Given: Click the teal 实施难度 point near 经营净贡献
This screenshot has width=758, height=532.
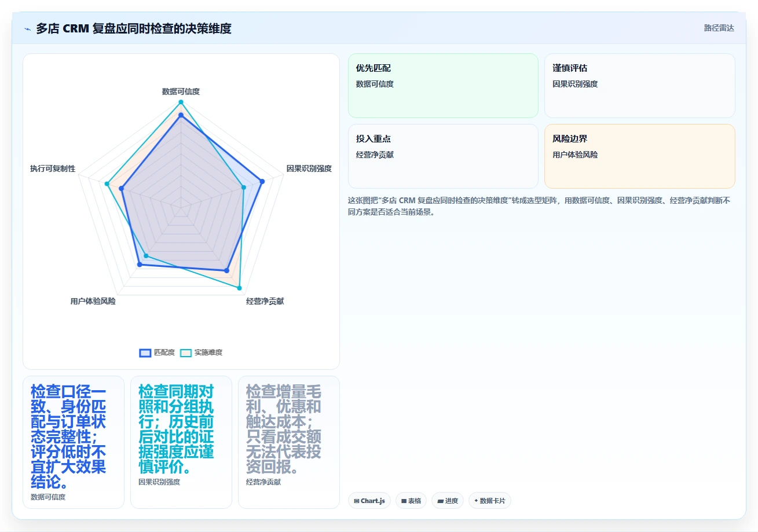Looking at the screenshot, I should point(239,287).
